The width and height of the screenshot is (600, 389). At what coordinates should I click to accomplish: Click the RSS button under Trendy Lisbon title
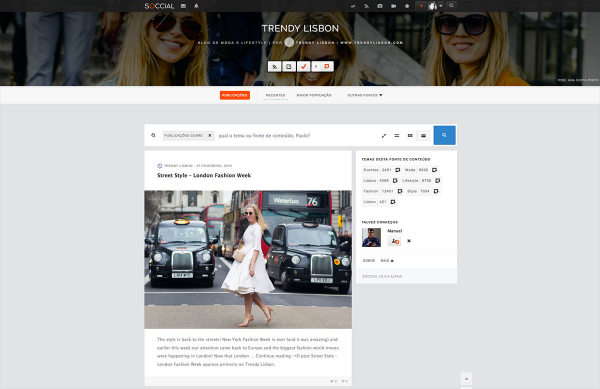274,67
